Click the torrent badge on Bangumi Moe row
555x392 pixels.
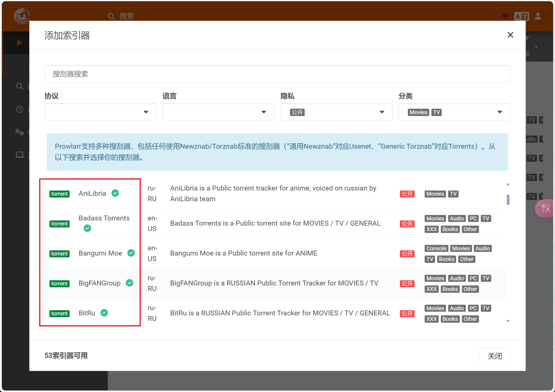60,254
